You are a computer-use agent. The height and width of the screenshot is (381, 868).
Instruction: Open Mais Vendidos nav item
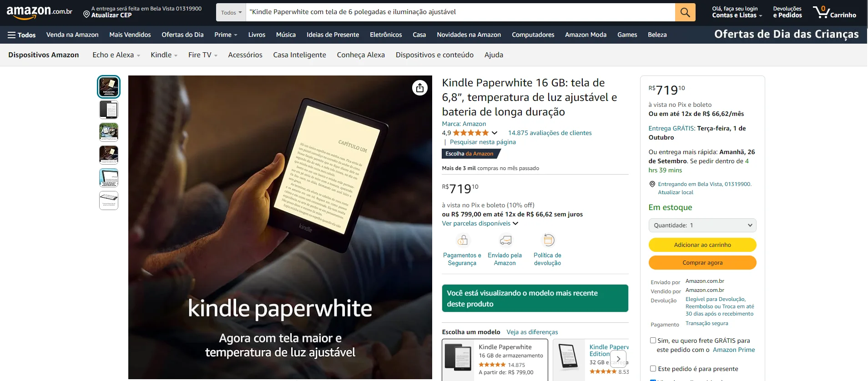[x=130, y=35]
